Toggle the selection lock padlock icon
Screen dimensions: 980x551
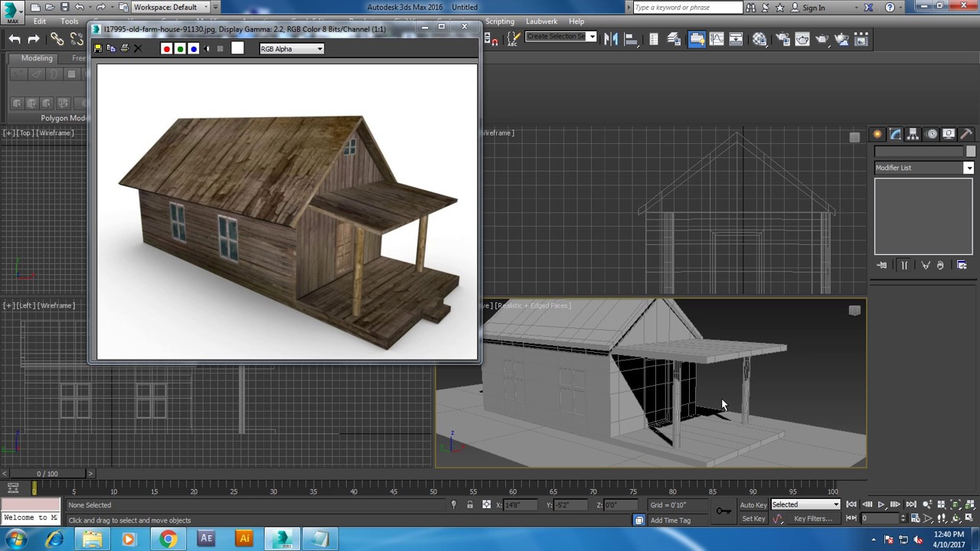pos(470,505)
